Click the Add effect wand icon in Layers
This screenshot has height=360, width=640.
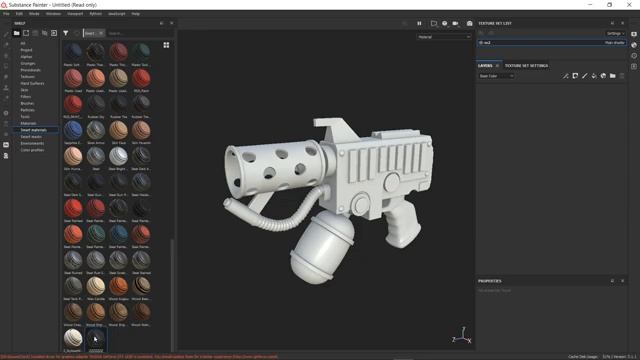(x=565, y=76)
